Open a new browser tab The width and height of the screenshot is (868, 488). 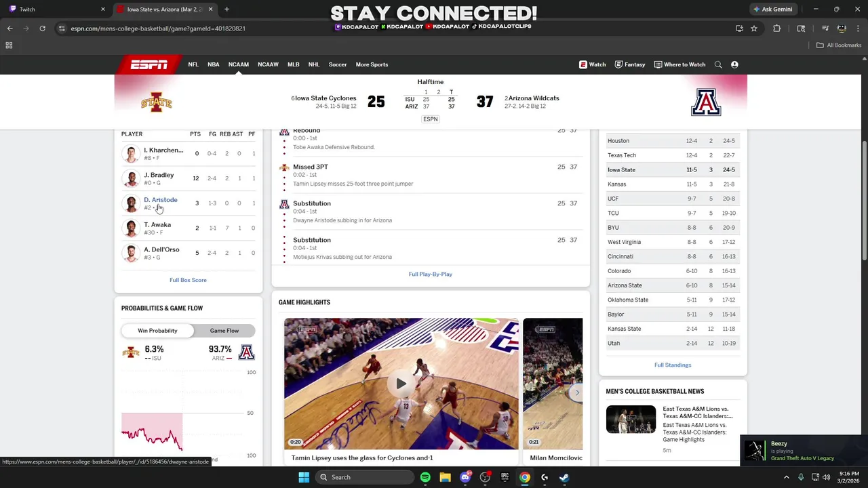click(226, 9)
